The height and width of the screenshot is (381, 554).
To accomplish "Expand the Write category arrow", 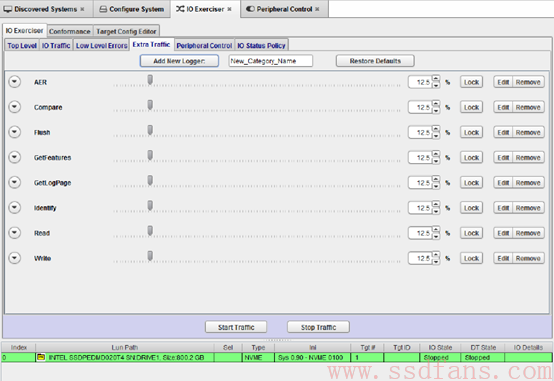I will (x=14, y=258).
